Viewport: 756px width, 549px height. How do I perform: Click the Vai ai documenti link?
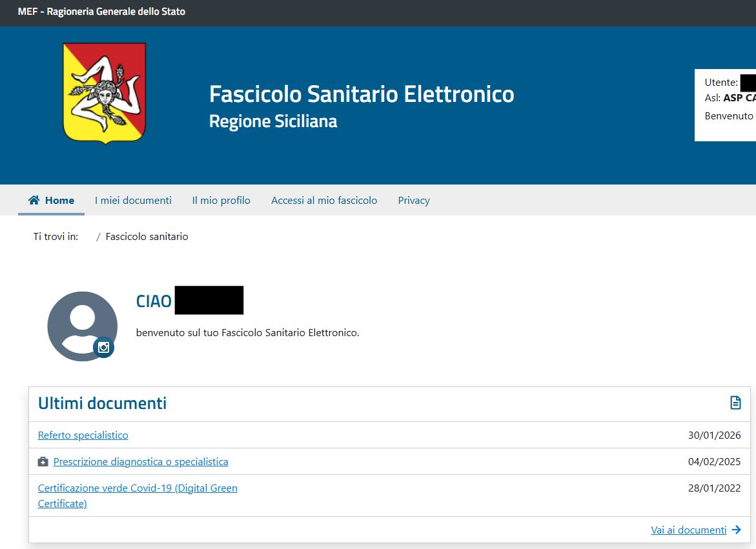tap(688, 530)
